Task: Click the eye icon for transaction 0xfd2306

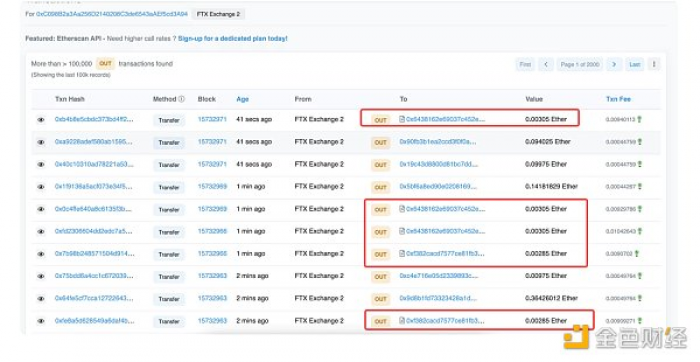Action: tap(41, 231)
